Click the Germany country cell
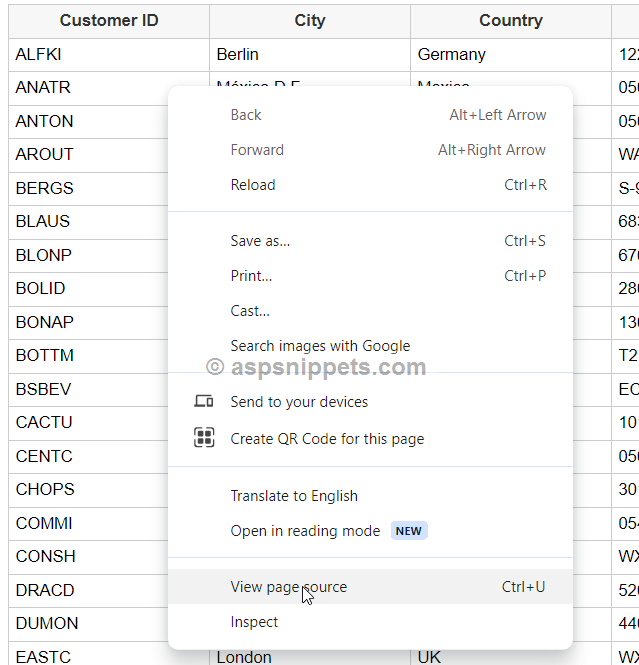639x665 pixels. tap(452, 55)
